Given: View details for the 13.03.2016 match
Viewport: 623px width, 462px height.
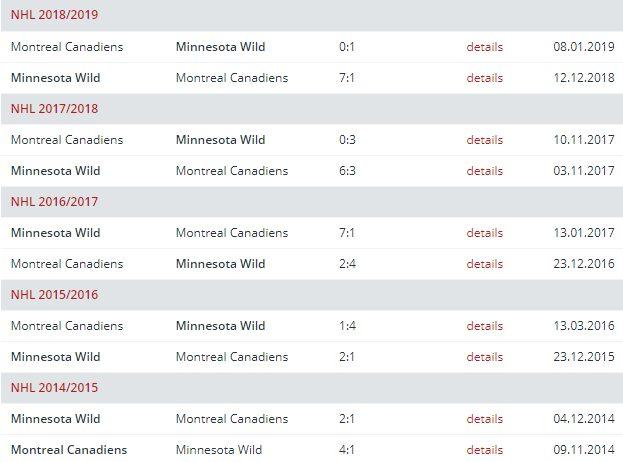Looking at the screenshot, I should click(x=484, y=326).
